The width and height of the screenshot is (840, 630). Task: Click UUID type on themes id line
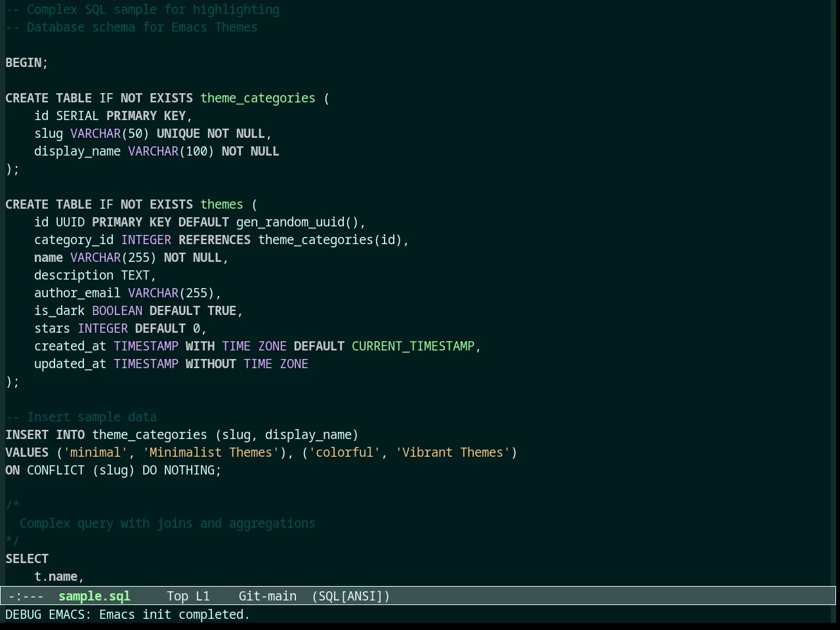(70, 222)
